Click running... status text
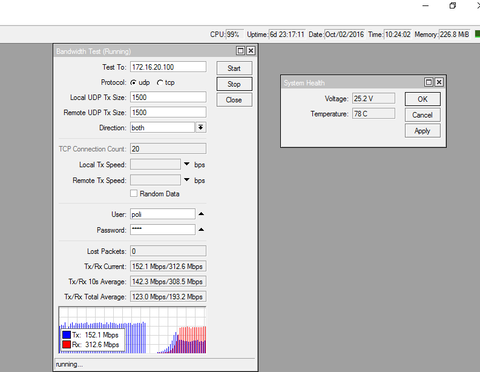 tap(69, 364)
